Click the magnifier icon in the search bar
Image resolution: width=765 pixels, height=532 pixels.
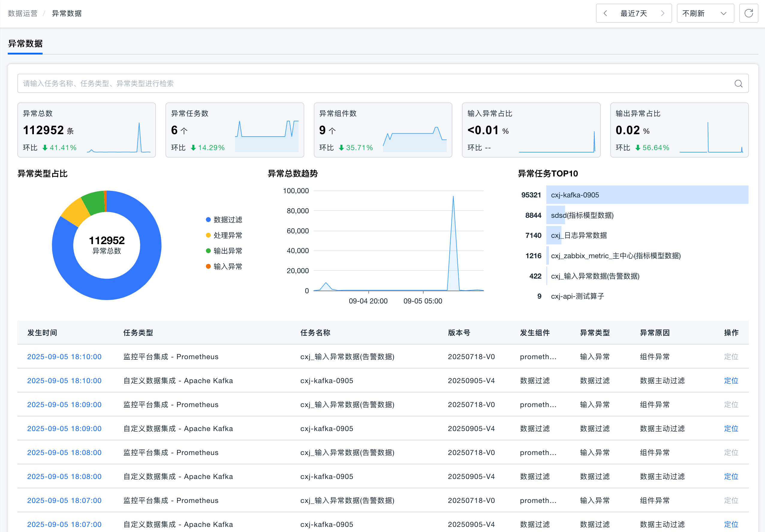739,84
